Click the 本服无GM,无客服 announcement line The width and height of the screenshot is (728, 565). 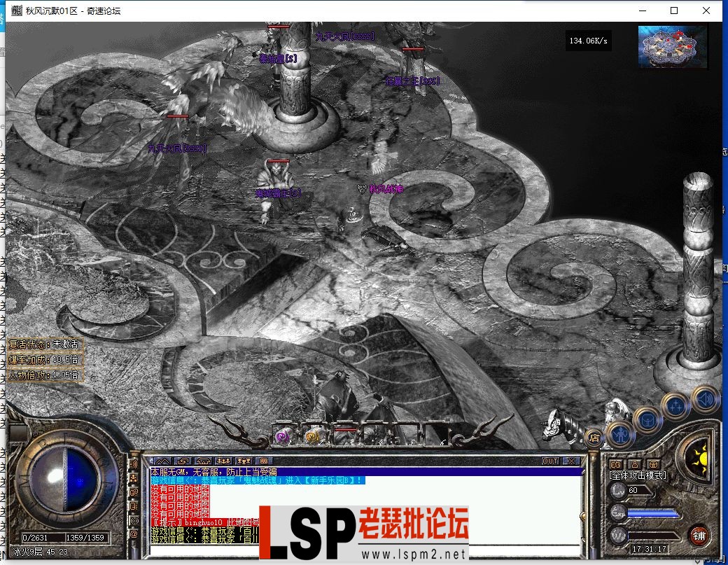(x=213, y=472)
